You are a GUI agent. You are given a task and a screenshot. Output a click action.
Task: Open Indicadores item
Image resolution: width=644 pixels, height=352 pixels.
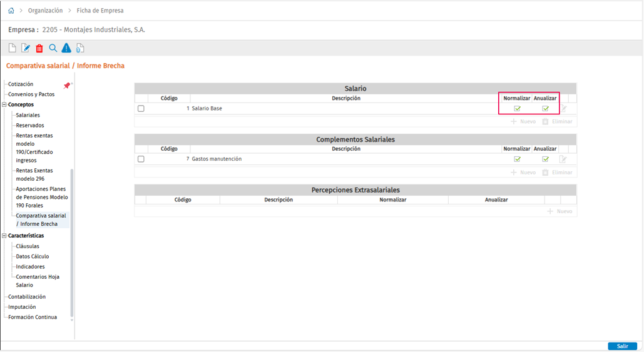[31, 267]
